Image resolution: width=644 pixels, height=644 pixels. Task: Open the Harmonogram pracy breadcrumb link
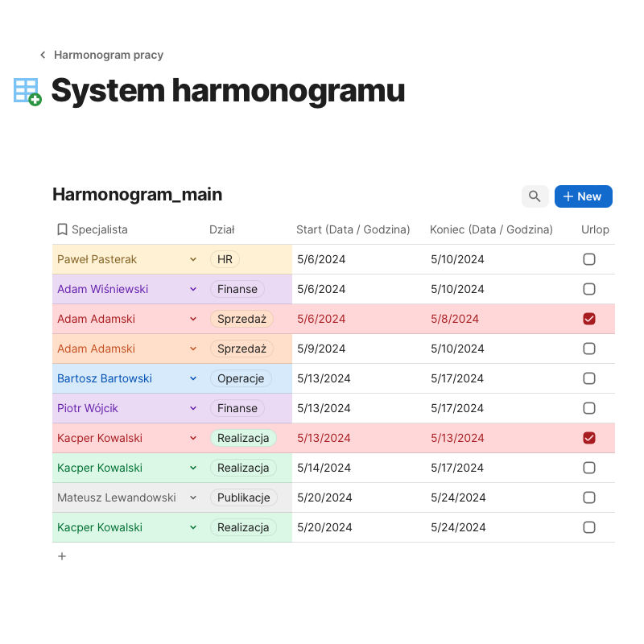point(109,56)
